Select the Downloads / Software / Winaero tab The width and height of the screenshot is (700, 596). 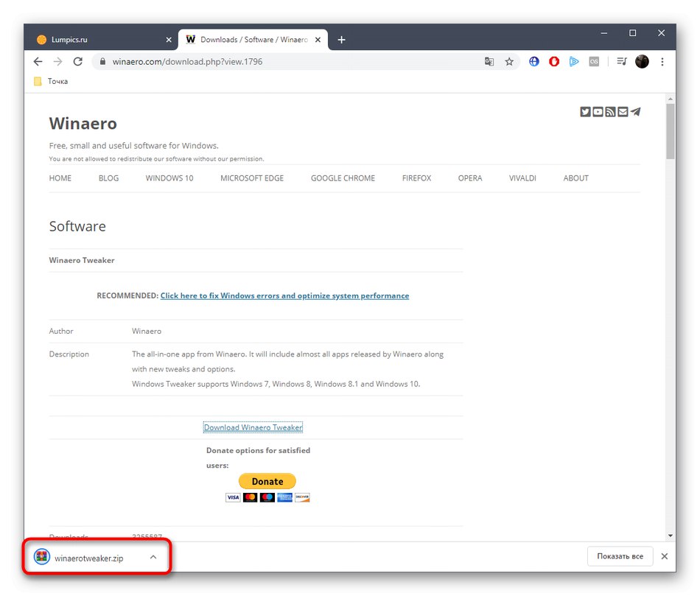tap(253, 40)
